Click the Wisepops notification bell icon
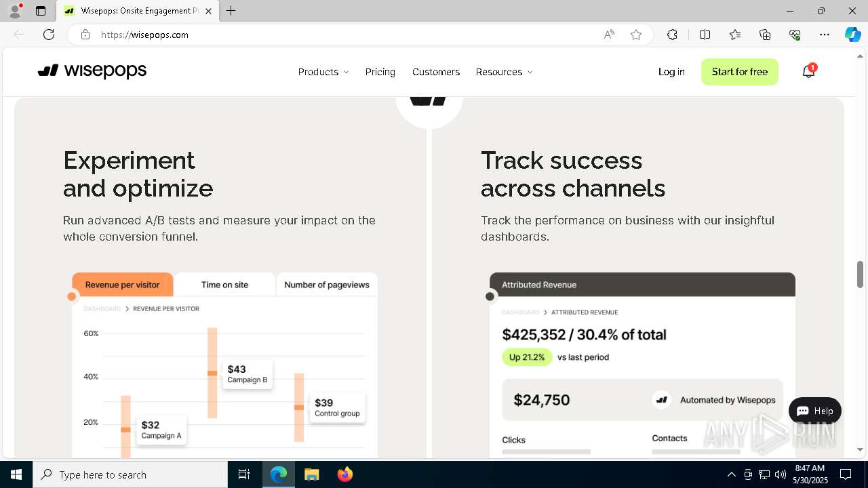This screenshot has width=868, height=488. click(808, 72)
